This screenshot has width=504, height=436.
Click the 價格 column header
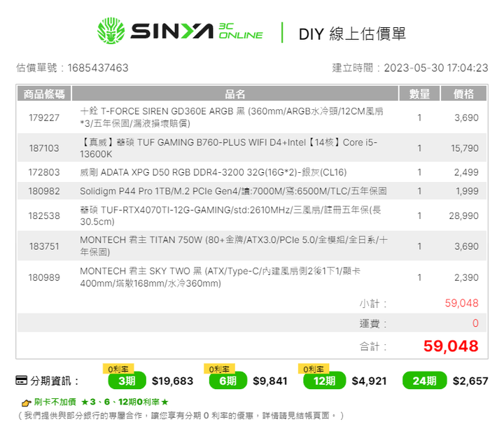pyautogui.click(x=463, y=94)
